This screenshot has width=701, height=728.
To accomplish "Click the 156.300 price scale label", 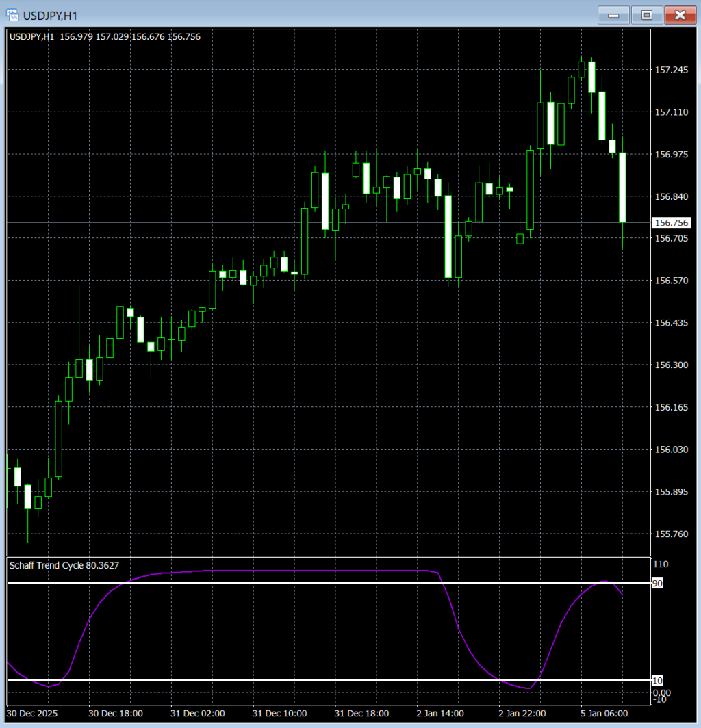I will click(672, 365).
